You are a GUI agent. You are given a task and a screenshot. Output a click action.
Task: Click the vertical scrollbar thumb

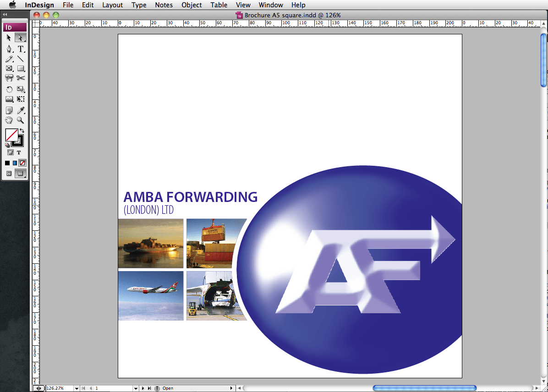(544, 60)
